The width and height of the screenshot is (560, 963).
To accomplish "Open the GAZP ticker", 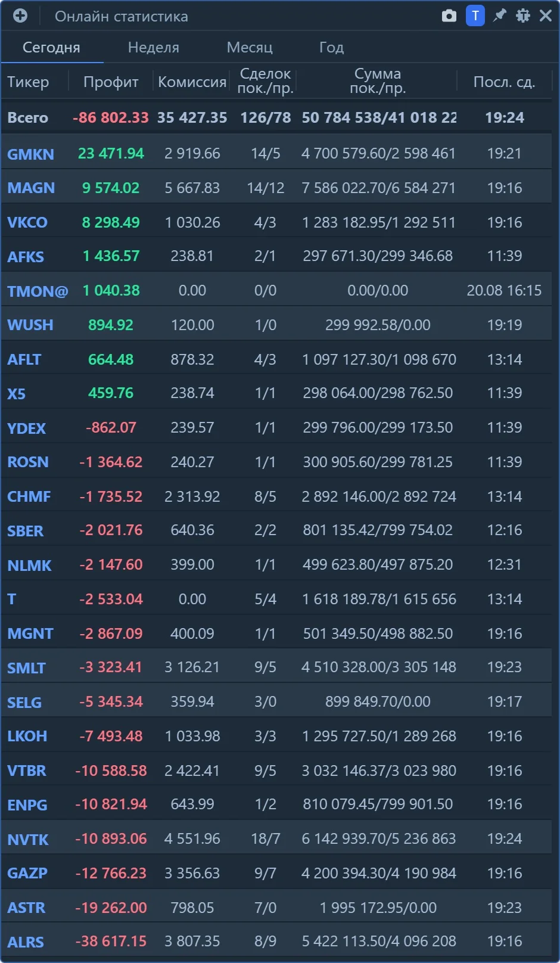I will (27, 873).
